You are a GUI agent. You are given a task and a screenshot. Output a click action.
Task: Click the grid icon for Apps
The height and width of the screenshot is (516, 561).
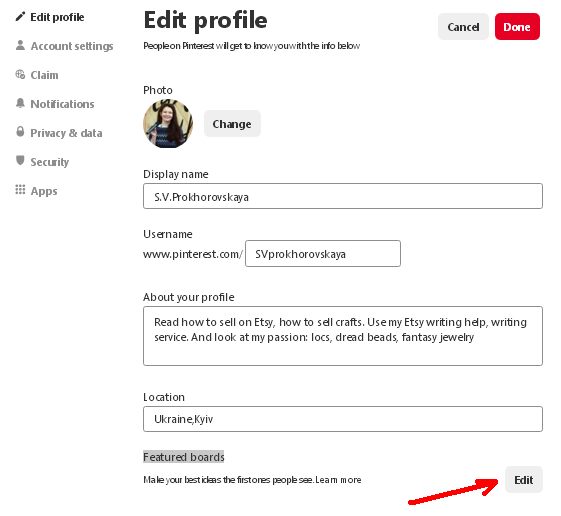click(x=20, y=190)
